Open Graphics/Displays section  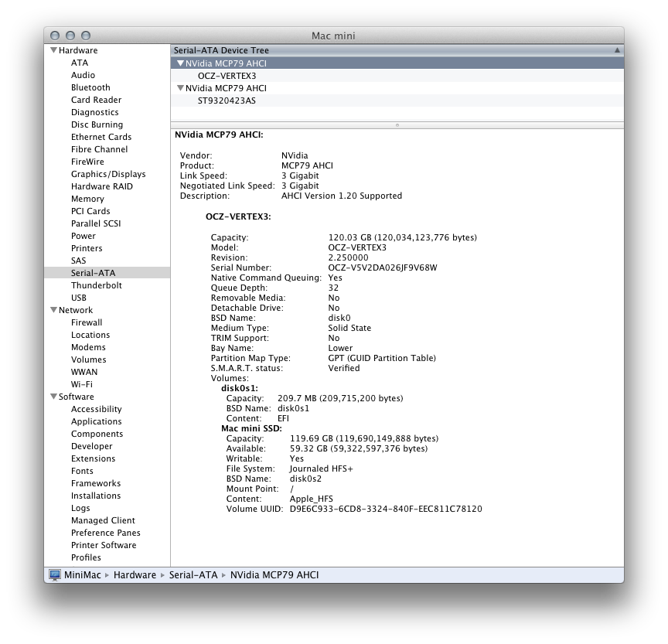coord(108,174)
